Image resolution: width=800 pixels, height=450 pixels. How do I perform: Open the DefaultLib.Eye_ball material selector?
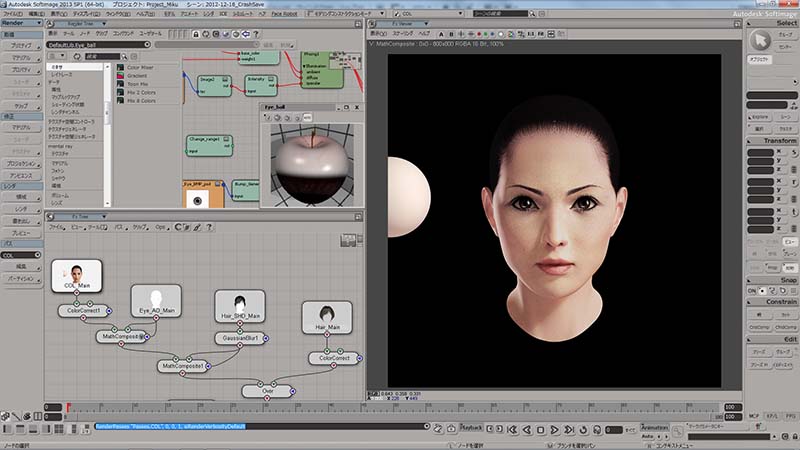coord(99,45)
